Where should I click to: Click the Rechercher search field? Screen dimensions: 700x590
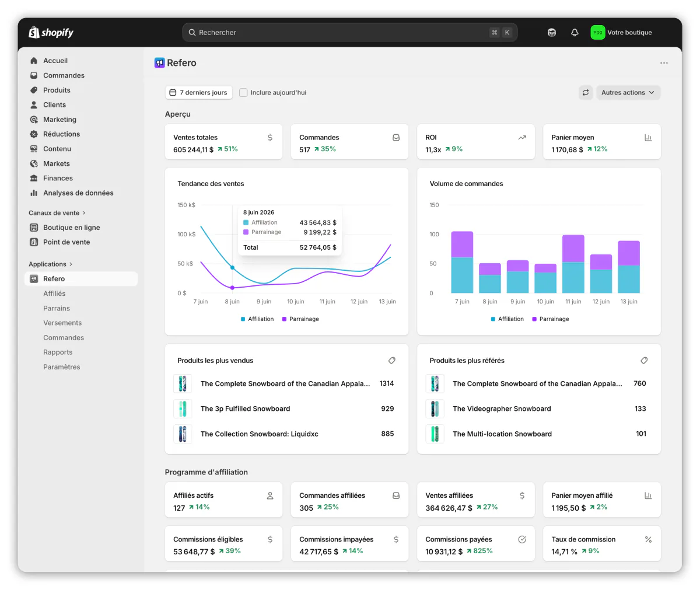(350, 33)
